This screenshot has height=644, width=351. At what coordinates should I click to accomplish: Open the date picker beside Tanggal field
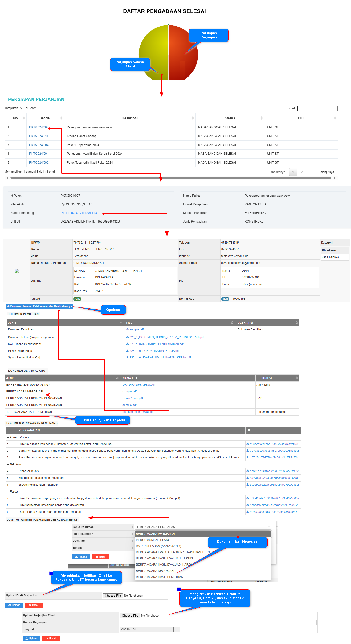[x=176, y=629]
